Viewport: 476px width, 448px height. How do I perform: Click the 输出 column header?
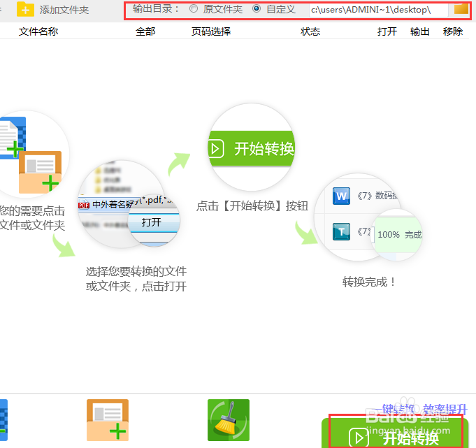(420, 31)
